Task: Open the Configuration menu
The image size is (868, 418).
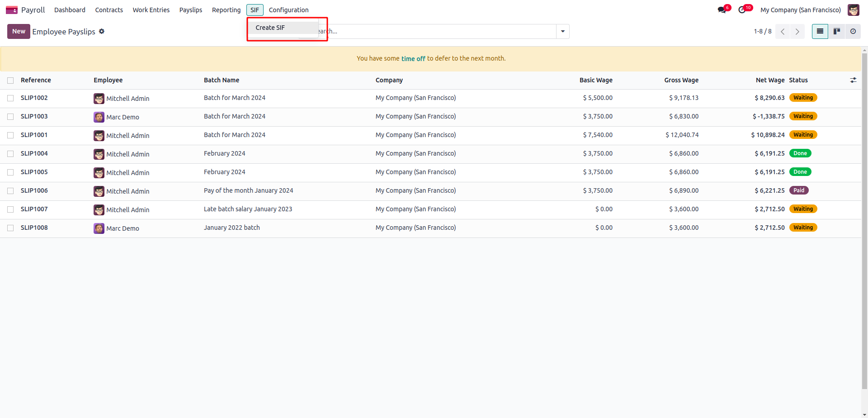Action: click(288, 10)
